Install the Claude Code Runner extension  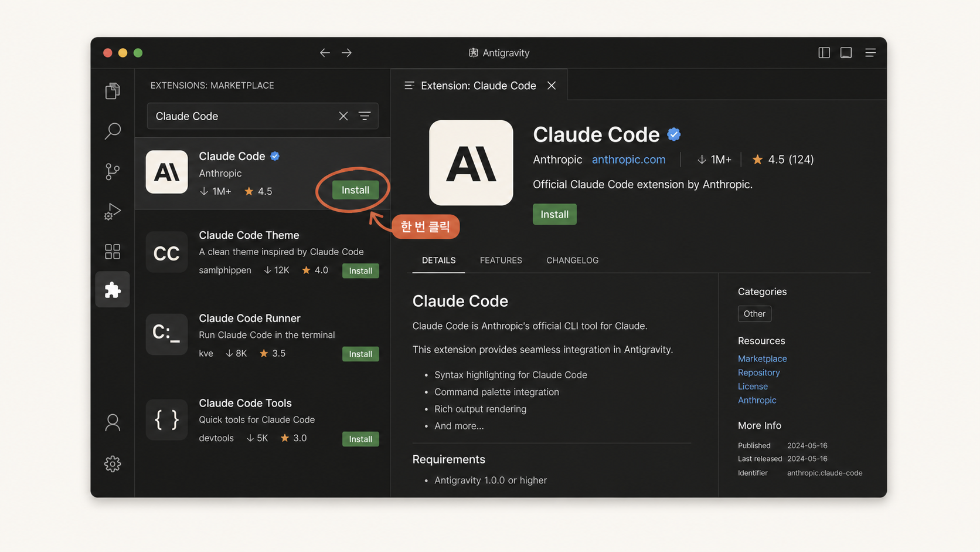point(360,354)
